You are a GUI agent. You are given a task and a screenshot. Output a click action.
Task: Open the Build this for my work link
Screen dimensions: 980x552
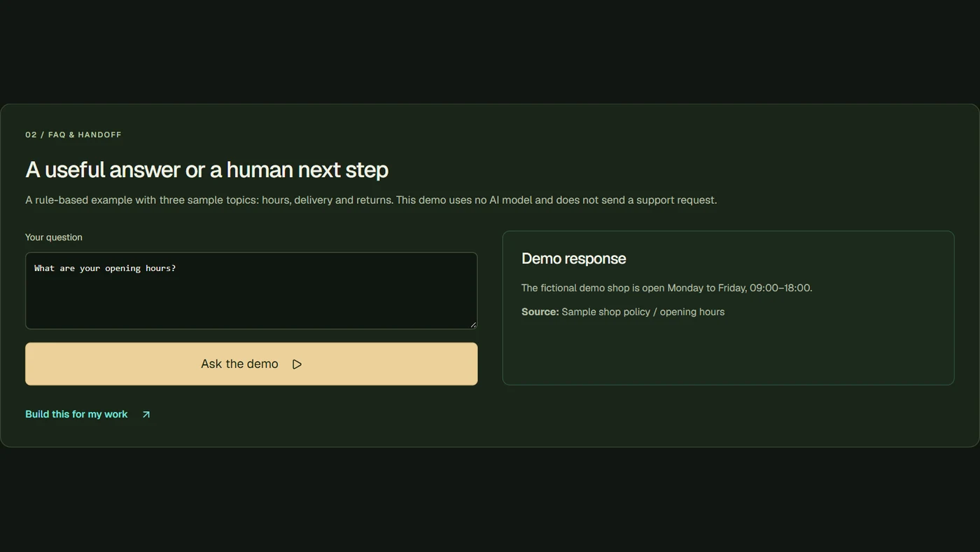point(88,414)
